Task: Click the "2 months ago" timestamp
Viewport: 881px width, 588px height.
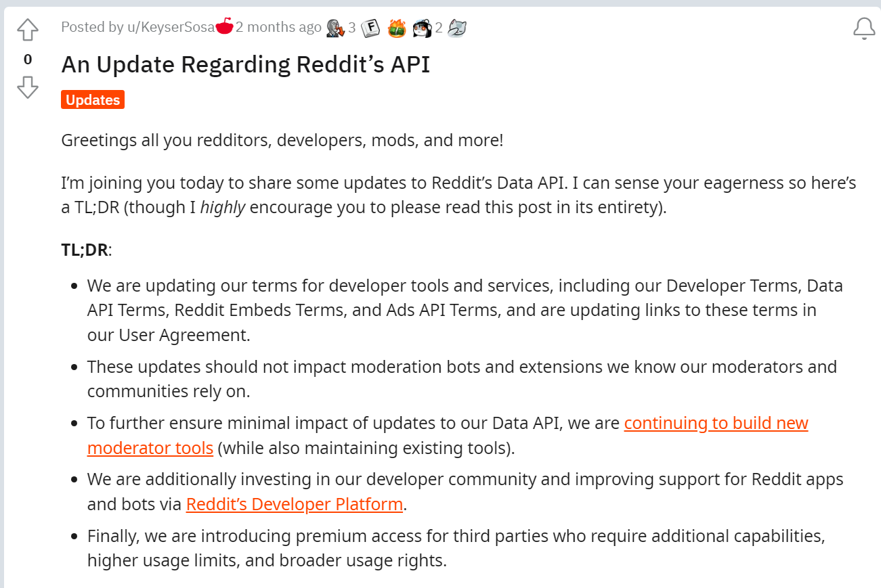Action: coord(278,27)
